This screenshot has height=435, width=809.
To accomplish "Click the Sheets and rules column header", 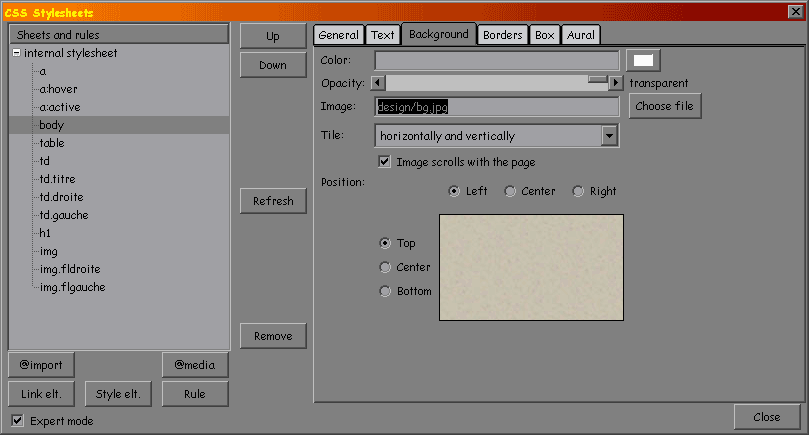I will pos(119,35).
